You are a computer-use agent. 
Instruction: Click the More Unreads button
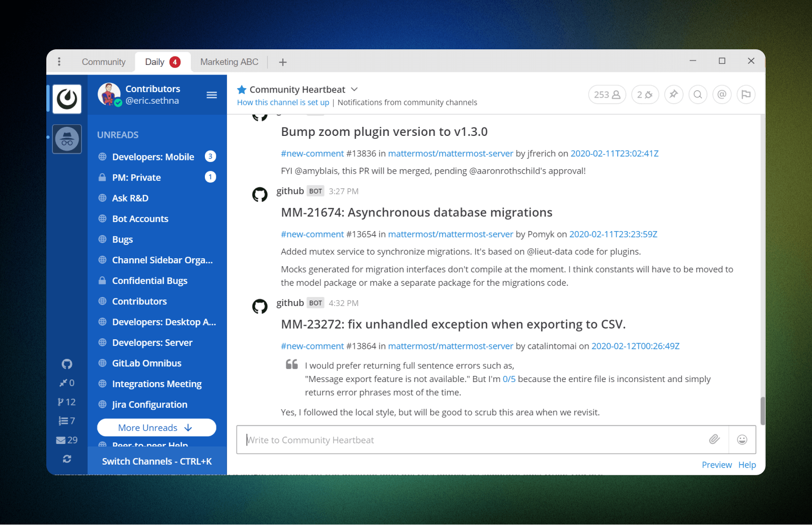(157, 427)
